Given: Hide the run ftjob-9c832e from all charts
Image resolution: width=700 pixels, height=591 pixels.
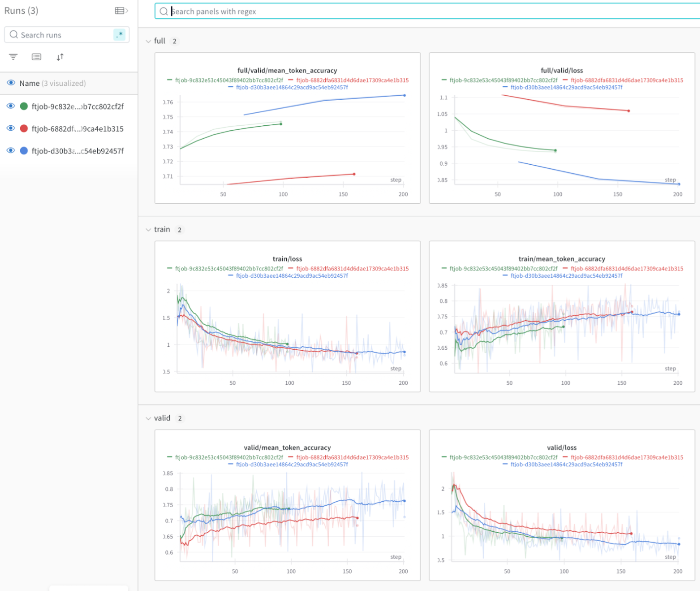Looking at the screenshot, I should coord(10,106).
